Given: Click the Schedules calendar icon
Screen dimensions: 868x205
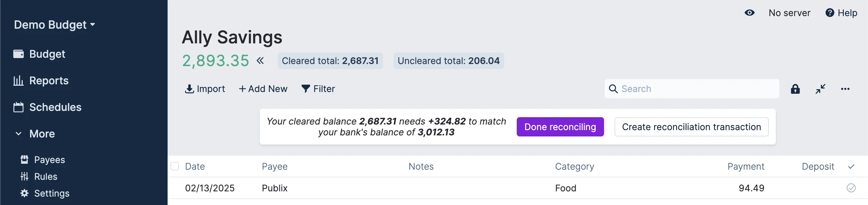Looking at the screenshot, I should click(x=19, y=107).
